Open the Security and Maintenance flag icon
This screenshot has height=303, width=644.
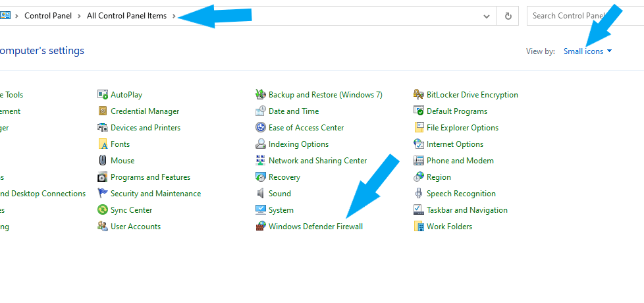tap(102, 194)
